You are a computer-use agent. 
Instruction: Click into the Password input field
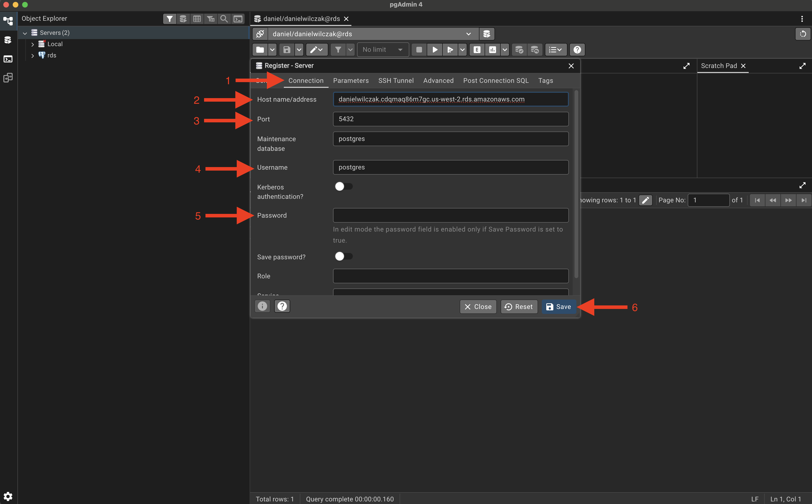(450, 215)
